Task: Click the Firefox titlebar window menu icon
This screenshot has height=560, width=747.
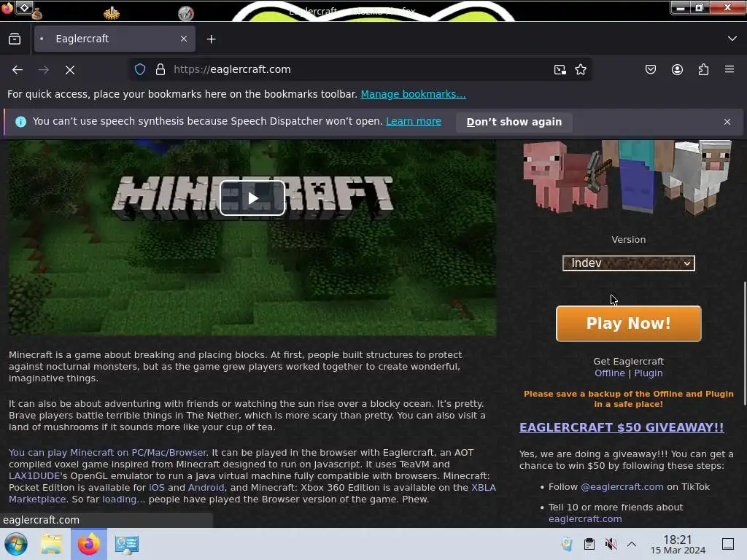Action: tap(7, 7)
